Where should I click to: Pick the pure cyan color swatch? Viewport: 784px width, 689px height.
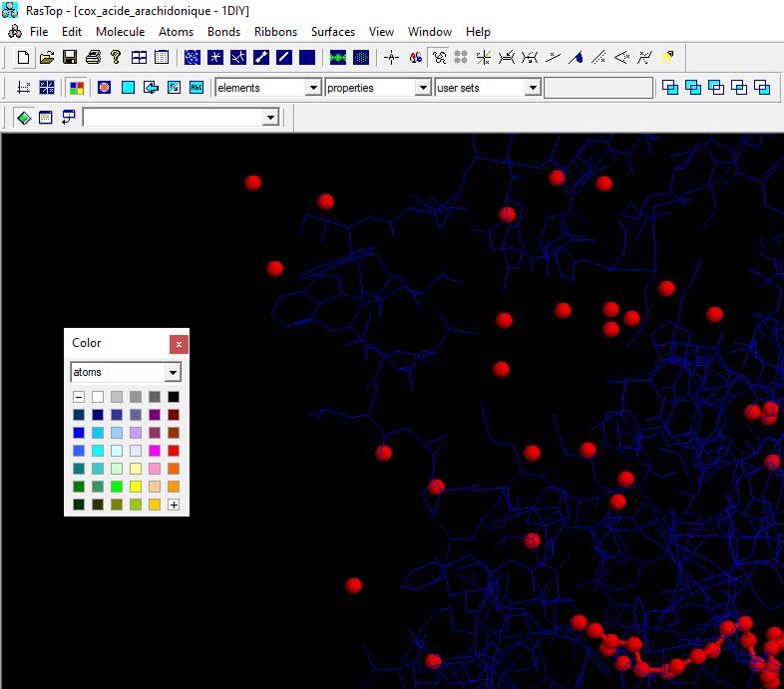coord(98,451)
